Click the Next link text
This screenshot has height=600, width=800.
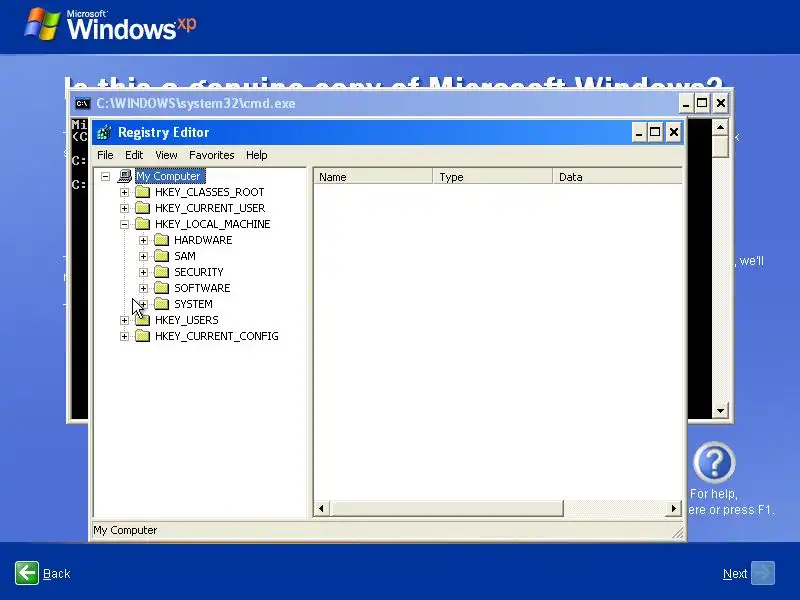tap(735, 574)
